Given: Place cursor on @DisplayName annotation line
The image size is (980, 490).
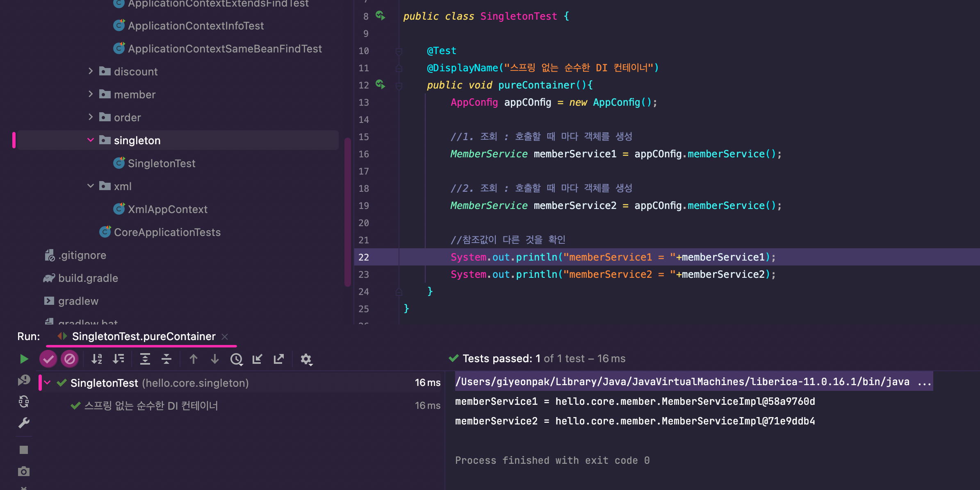Looking at the screenshot, I should [542, 68].
